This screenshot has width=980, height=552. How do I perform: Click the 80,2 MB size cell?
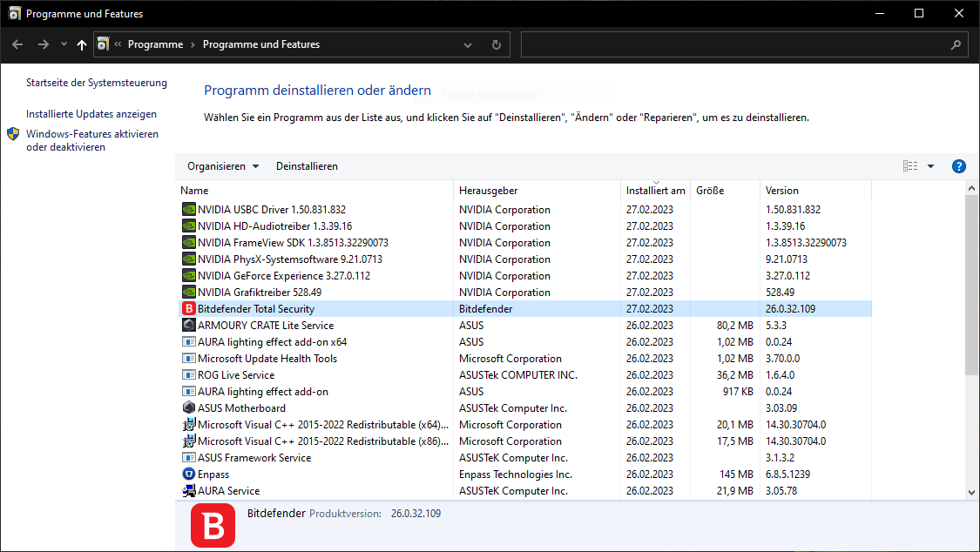click(x=735, y=326)
